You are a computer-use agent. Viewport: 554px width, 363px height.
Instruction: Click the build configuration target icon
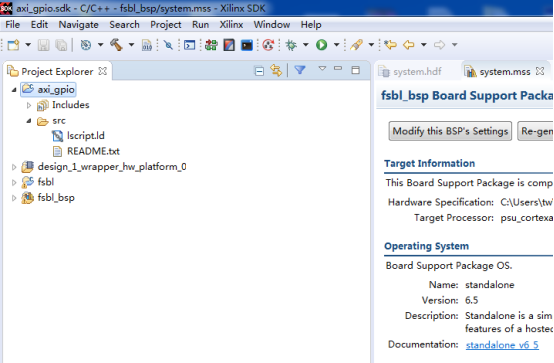click(86, 45)
